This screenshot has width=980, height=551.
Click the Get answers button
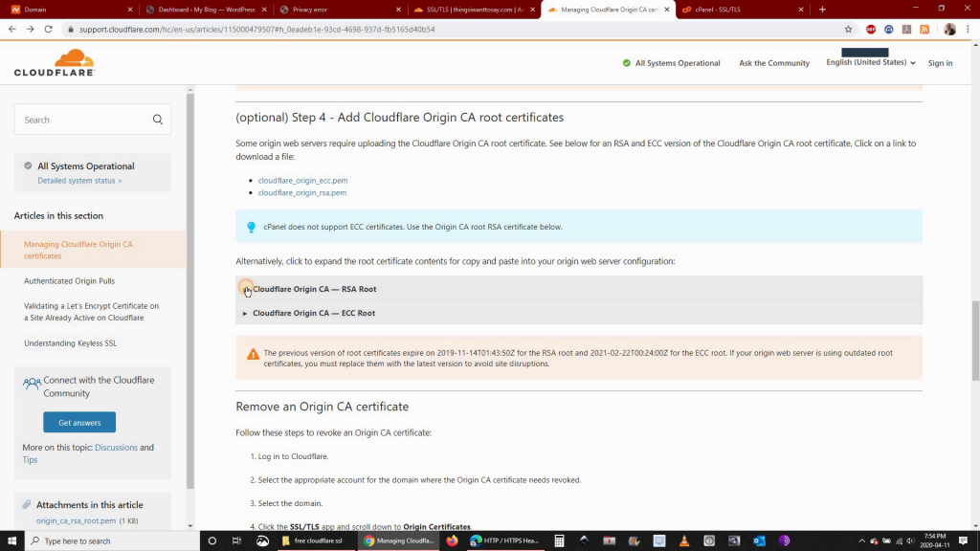coord(79,422)
